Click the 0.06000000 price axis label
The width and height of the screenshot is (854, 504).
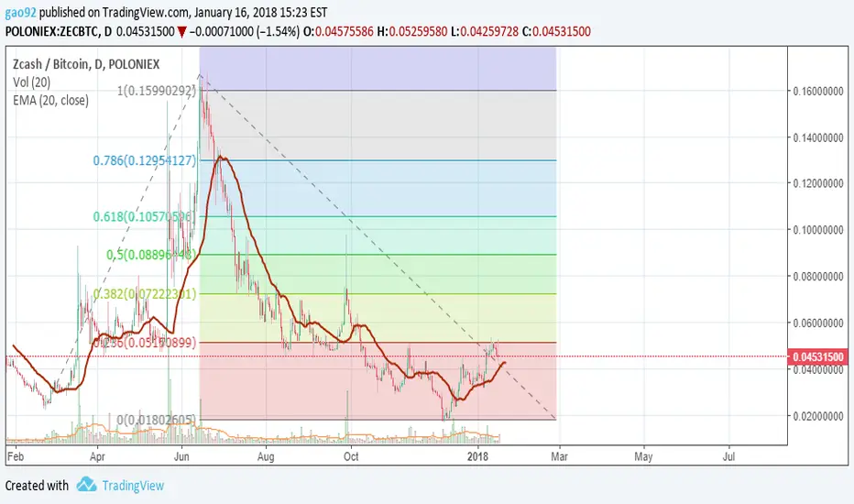pyautogui.click(x=818, y=323)
